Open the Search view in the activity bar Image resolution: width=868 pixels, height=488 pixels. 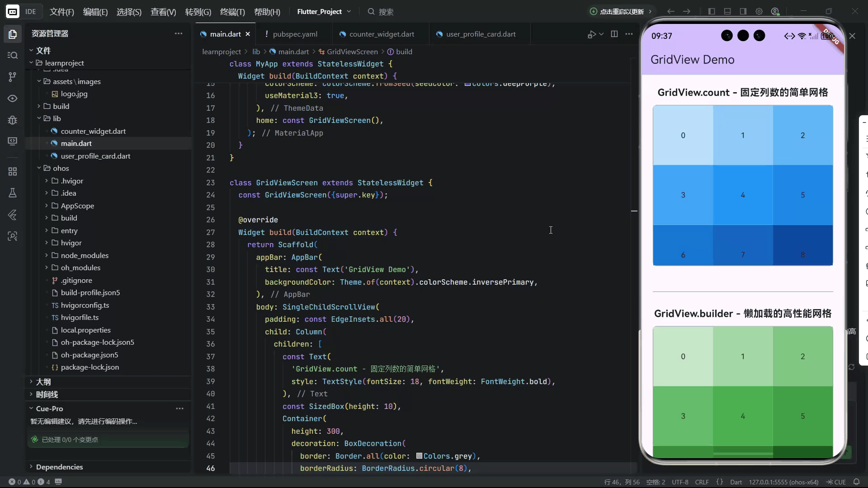[13, 55]
